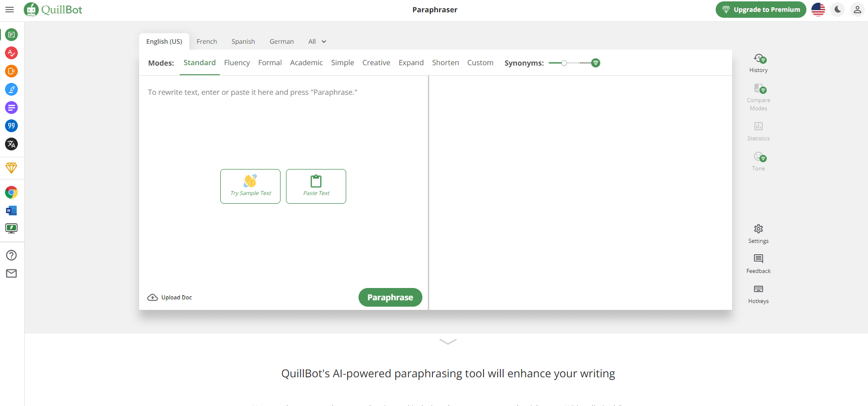The image size is (868, 406).
Task: Open the Citation Generator sidebar icon
Action: 11,126
